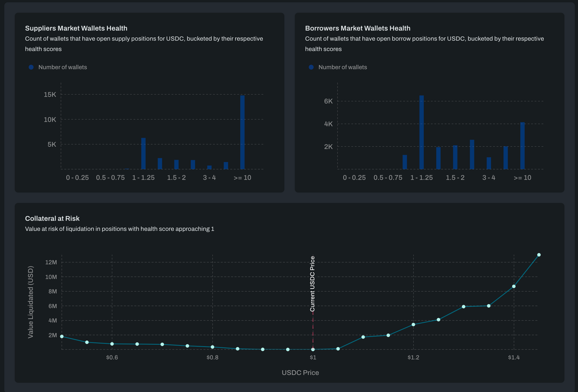Select the >= 10 bar in Borrowers chart

pos(523,146)
